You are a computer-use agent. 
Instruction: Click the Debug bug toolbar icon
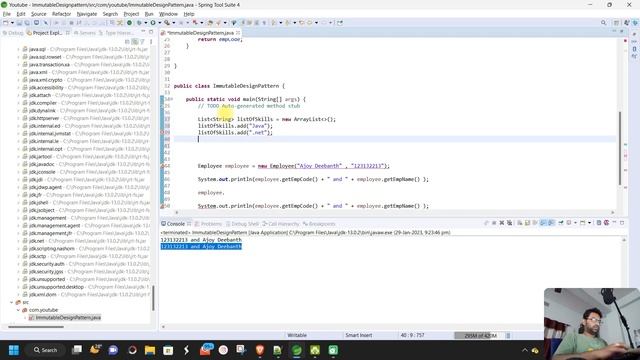[139, 23]
